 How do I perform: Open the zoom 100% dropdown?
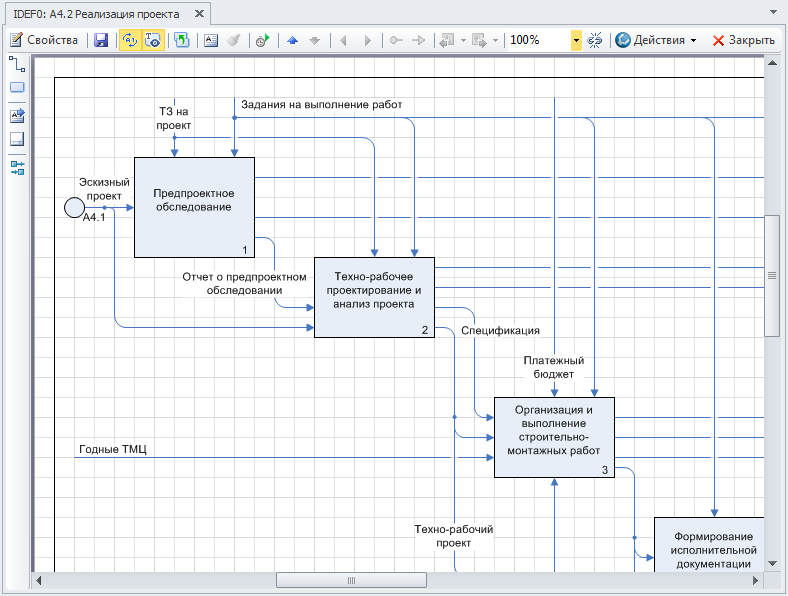pos(576,40)
